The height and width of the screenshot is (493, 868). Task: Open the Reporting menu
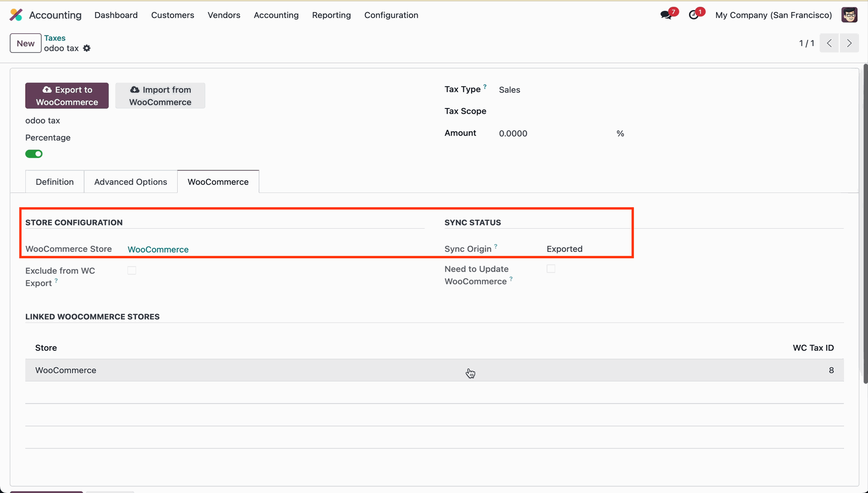(331, 15)
